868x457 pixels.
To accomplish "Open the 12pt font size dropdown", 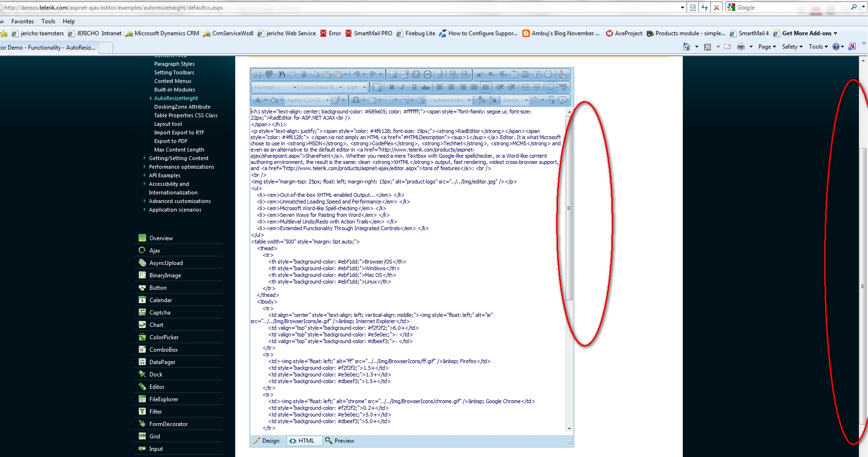I will click(x=356, y=87).
